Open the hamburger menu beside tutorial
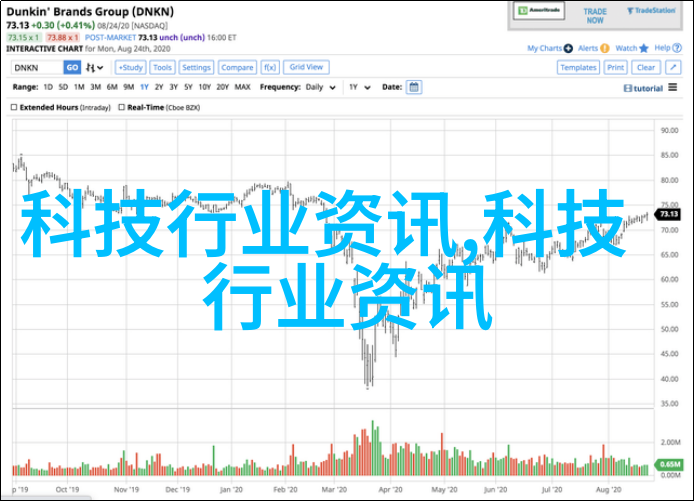This screenshot has width=695, height=502. point(673,87)
